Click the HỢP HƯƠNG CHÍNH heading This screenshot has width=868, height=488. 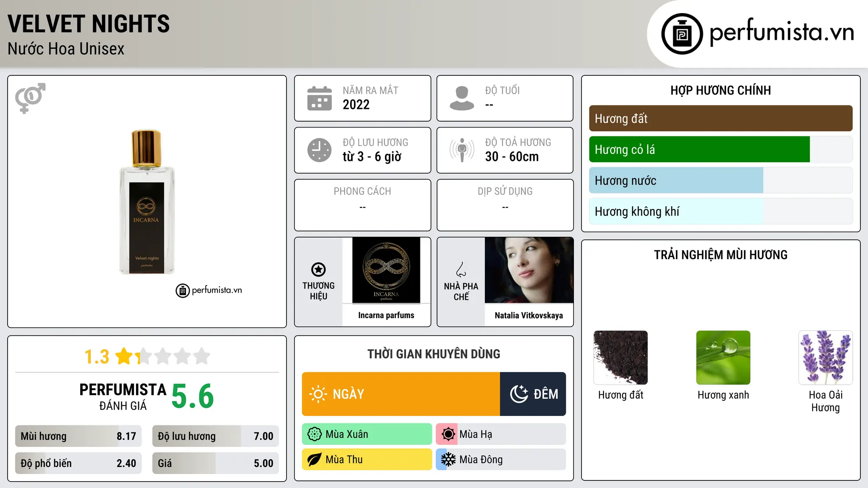pyautogui.click(x=721, y=90)
